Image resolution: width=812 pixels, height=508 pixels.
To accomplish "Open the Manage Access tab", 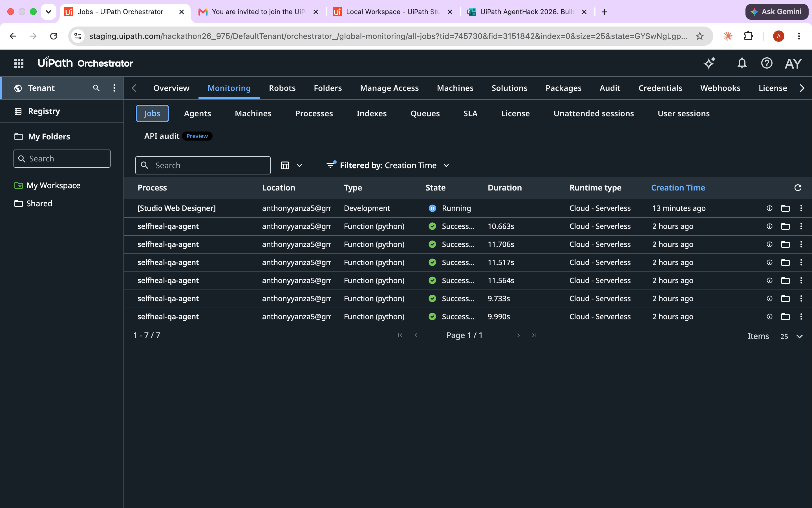I will pyautogui.click(x=389, y=88).
